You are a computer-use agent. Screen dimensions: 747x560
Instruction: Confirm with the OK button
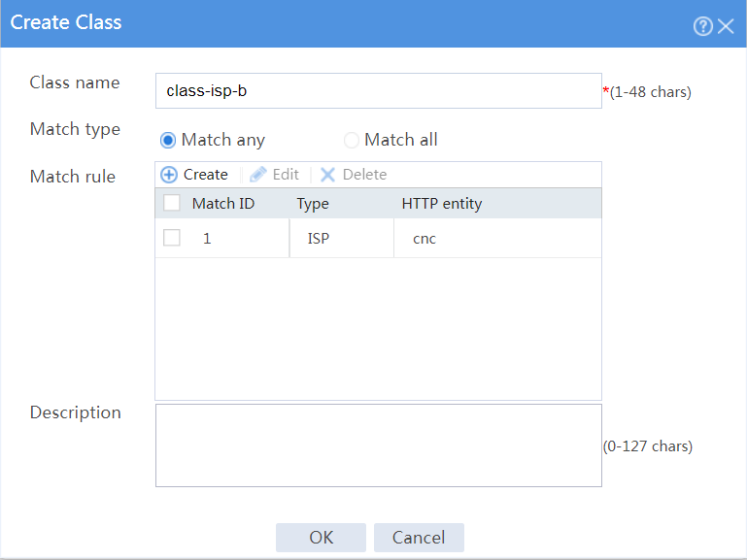pyautogui.click(x=322, y=538)
